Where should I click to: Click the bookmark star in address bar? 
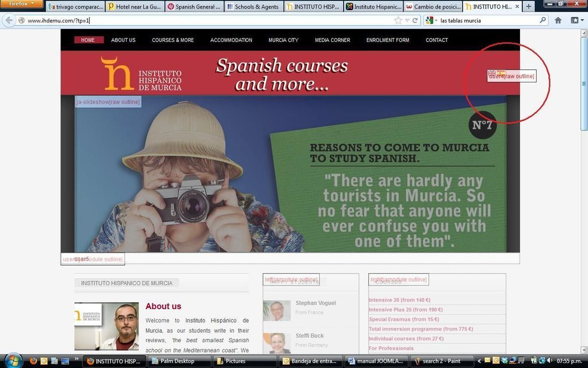[398, 20]
